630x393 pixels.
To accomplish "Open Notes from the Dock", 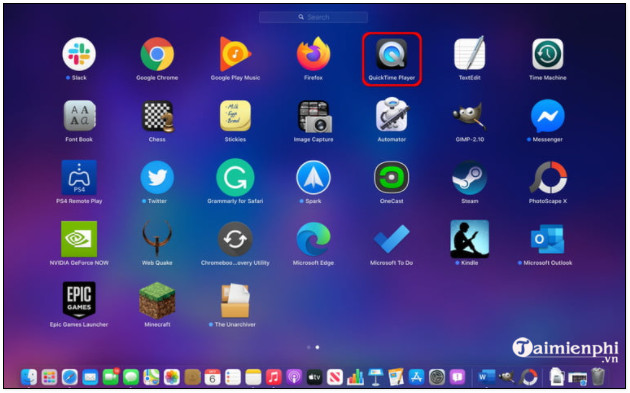I will tap(254, 377).
